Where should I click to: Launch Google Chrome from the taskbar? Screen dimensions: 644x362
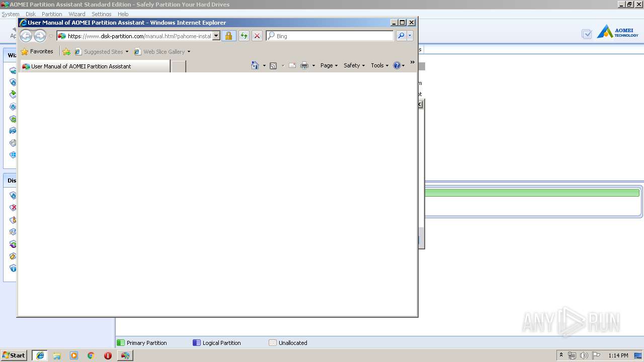(91, 355)
